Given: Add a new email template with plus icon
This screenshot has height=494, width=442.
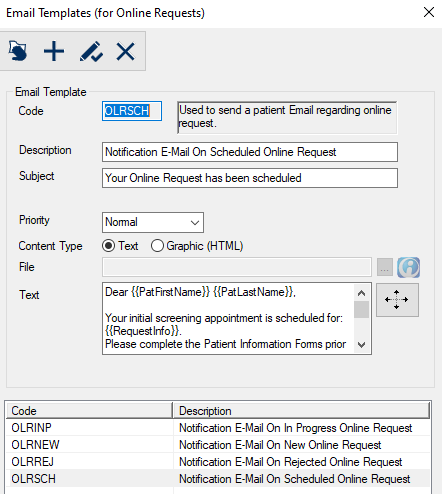Looking at the screenshot, I should (x=54, y=51).
